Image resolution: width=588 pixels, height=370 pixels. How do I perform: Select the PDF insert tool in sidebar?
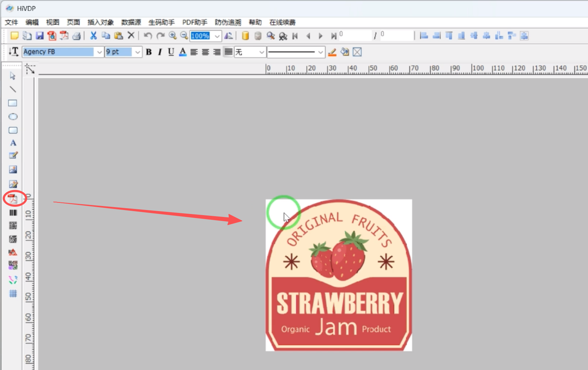tap(13, 199)
